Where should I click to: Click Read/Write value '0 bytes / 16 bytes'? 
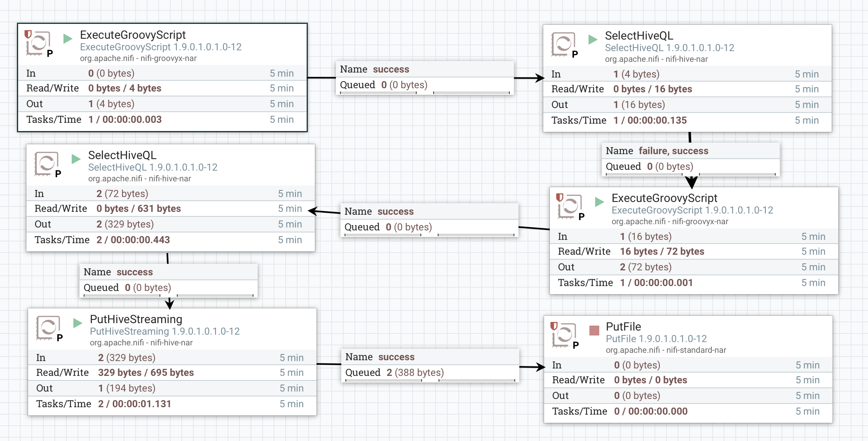[652, 89]
